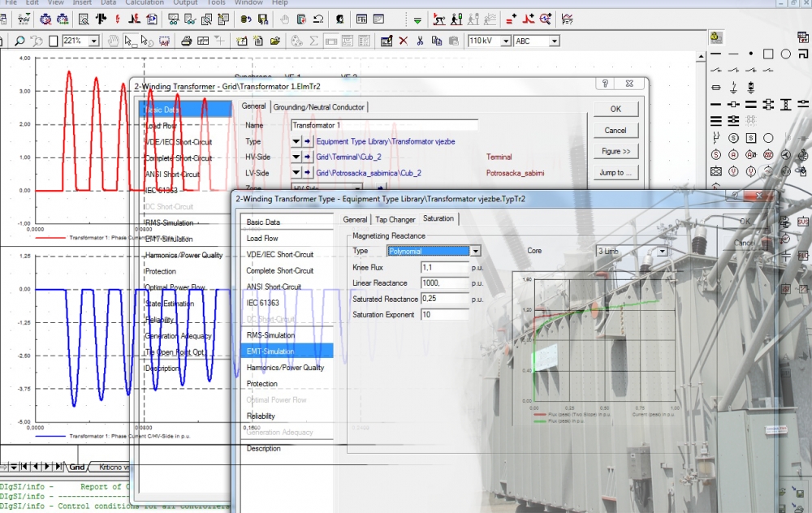Click the padlock freeze-mode icon
This screenshot has height=513, width=812.
coord(716,37)
